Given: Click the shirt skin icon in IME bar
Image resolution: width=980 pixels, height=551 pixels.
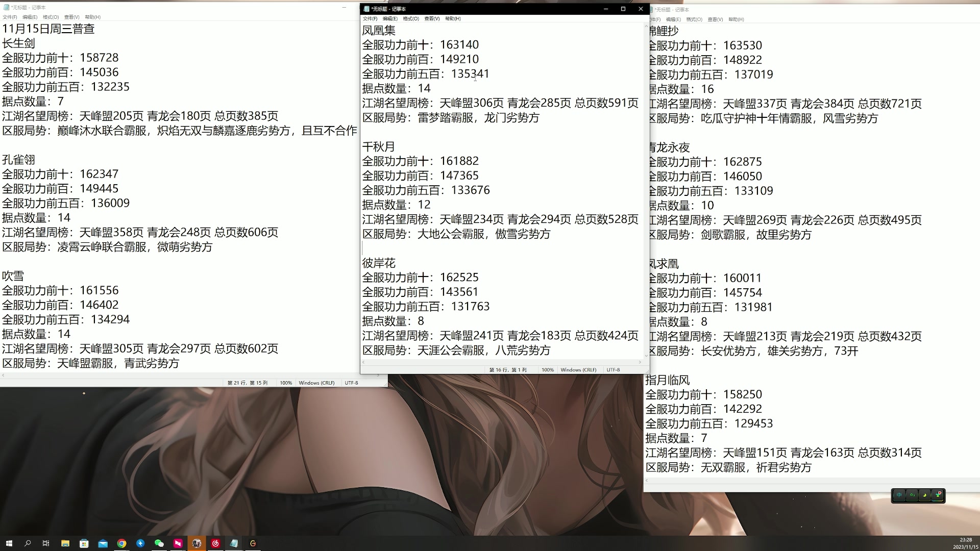Looking at the screenshot, I should [938, 495].
